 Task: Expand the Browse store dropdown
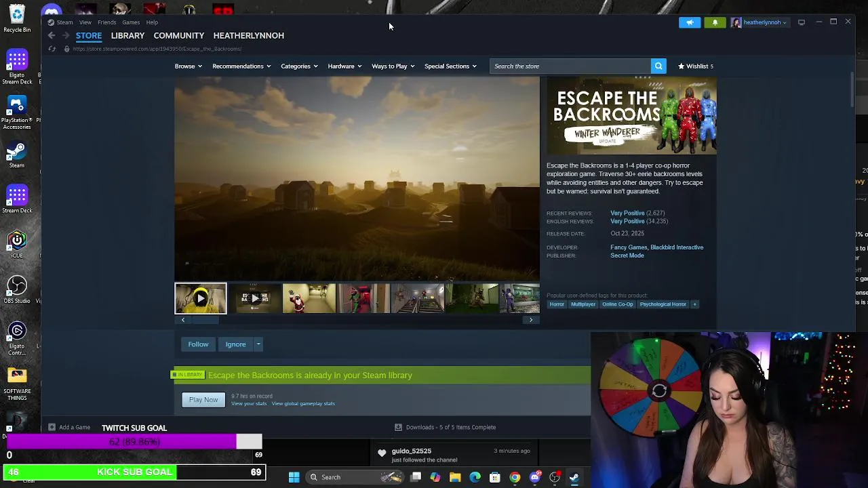coord(189,66)
